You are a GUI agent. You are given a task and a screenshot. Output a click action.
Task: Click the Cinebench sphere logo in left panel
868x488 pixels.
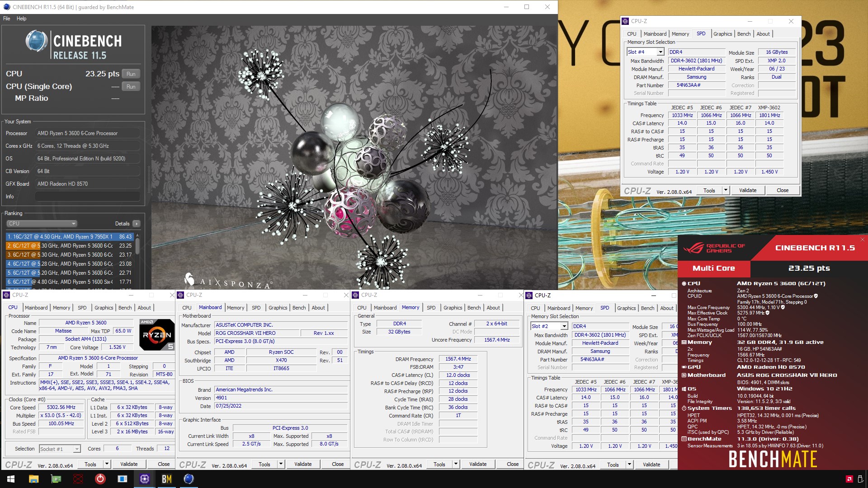36,41
